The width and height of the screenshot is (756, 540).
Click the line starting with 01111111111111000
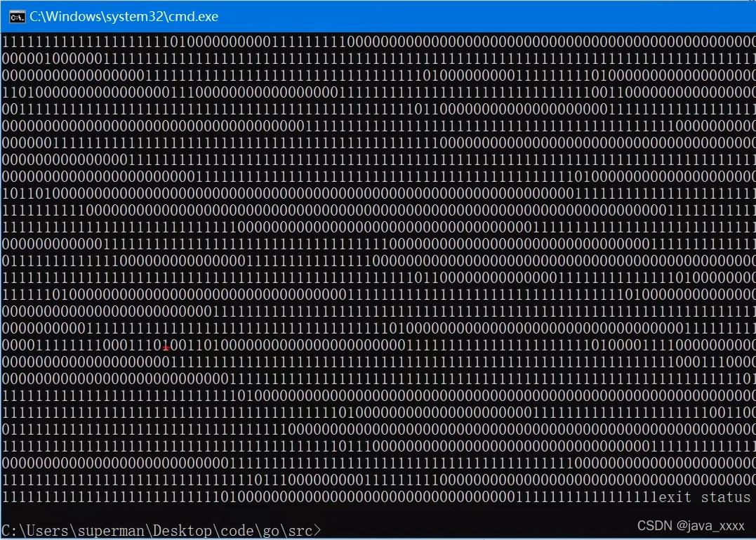pyautogui.click(x=378, y=261)
